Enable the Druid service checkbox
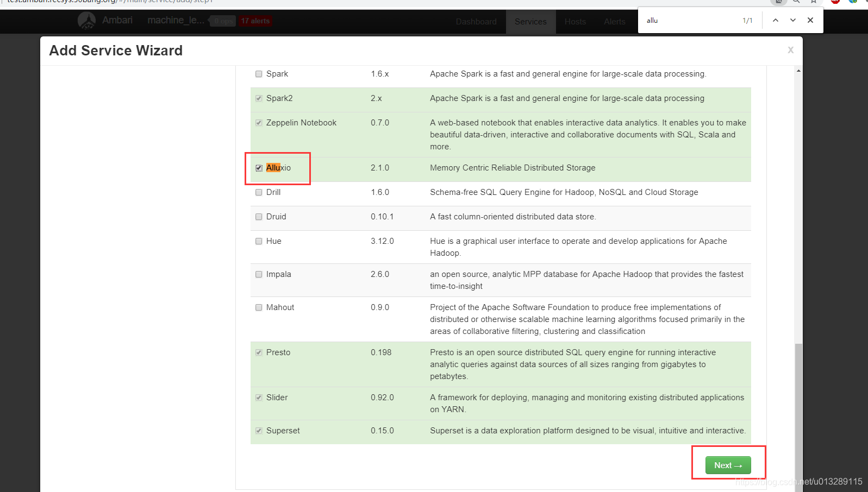 click(259, 217)
